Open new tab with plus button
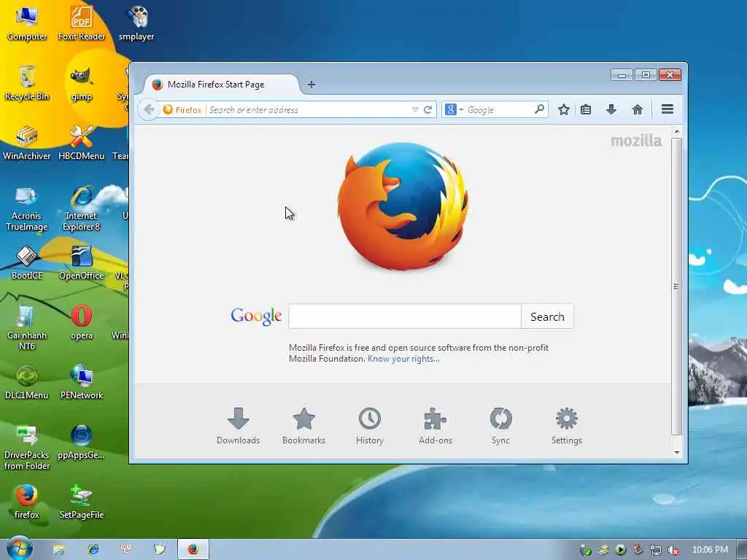 click(x=311, y=85)
